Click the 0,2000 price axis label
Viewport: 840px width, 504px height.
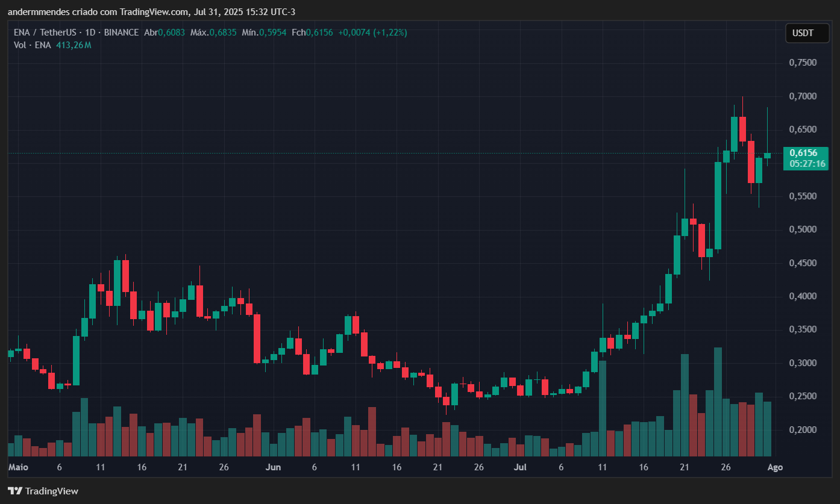pos(803,430)
